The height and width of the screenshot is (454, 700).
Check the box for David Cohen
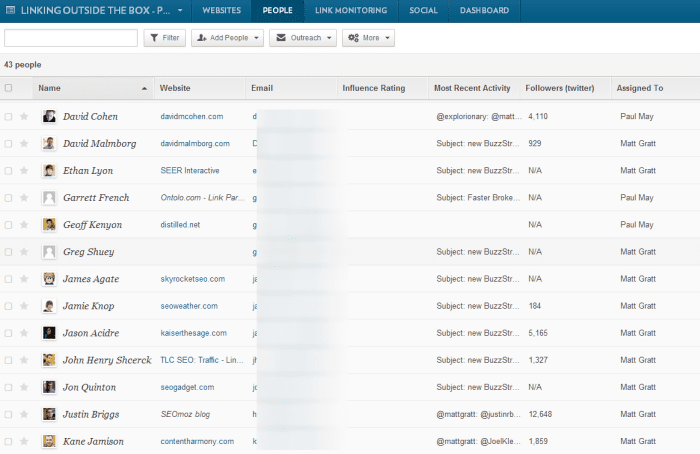pyautogui.click(x=8, y=117)
